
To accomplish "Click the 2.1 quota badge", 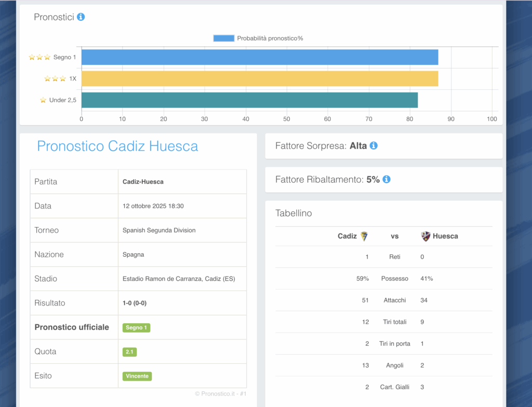I will point(129,352).
